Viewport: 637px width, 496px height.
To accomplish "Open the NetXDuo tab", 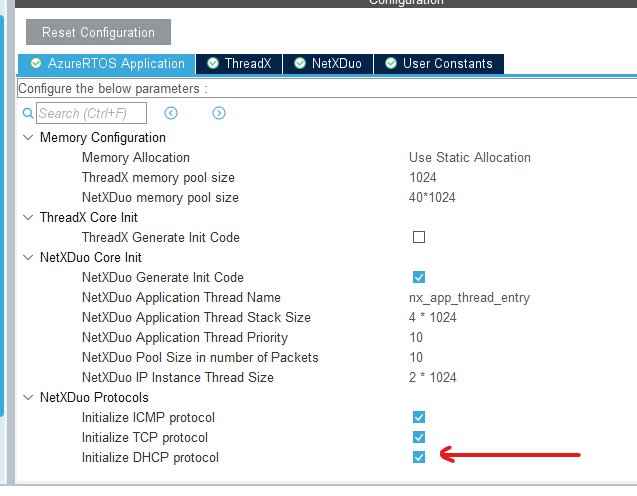I will [328, 64].
